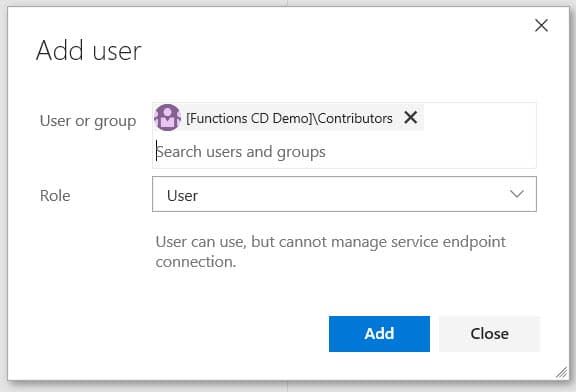Click the blue Add button

[x=379, y=334]
